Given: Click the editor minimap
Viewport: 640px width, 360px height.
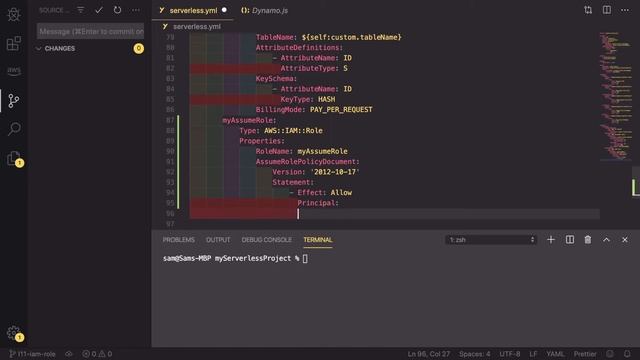Looking at the screenshot, I should pos(616,96).
